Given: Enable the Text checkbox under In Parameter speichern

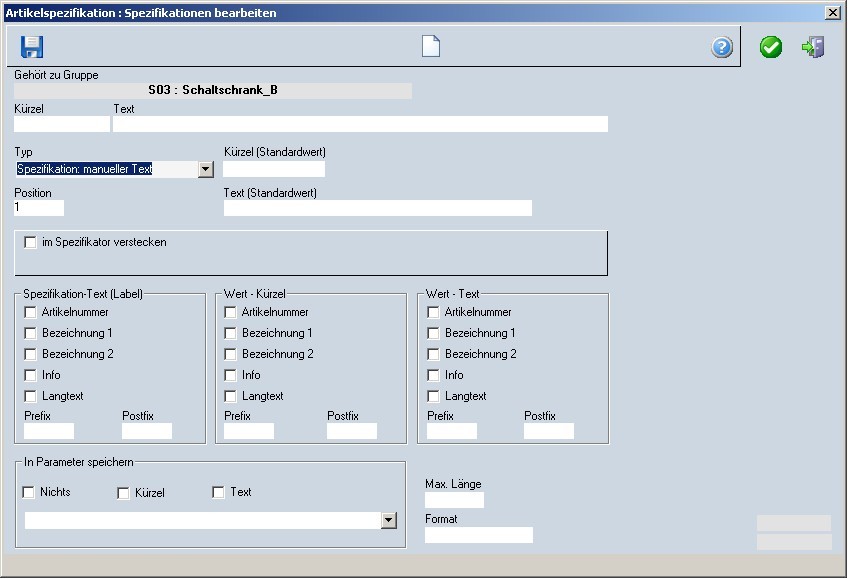Looking at the screenshot, I should pyautogui.click(x=219, y=492).
